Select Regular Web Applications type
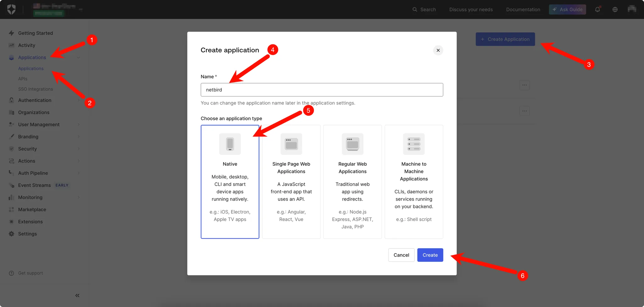644x307 pixels. [x=353, y=182]
